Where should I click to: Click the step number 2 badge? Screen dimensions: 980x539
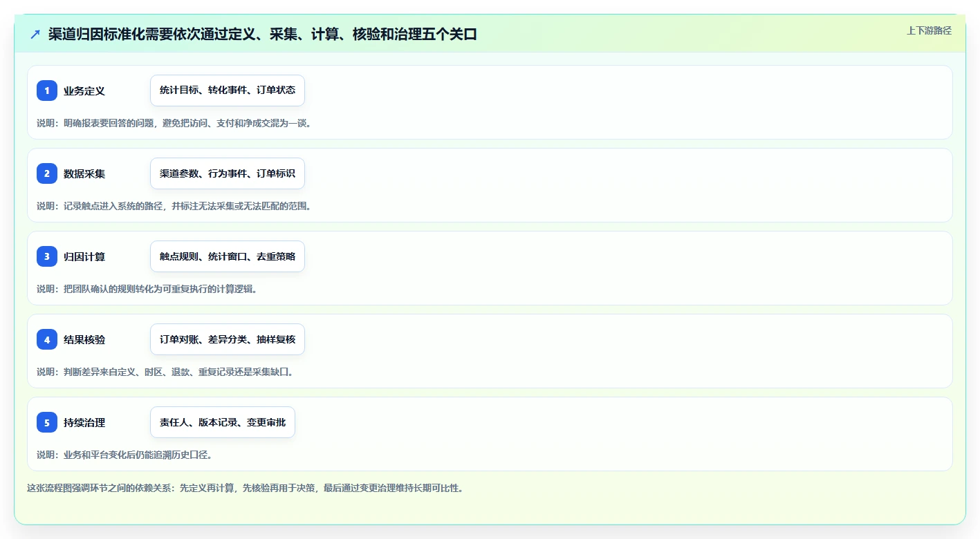pyautogui.click(x=47, y=173)
